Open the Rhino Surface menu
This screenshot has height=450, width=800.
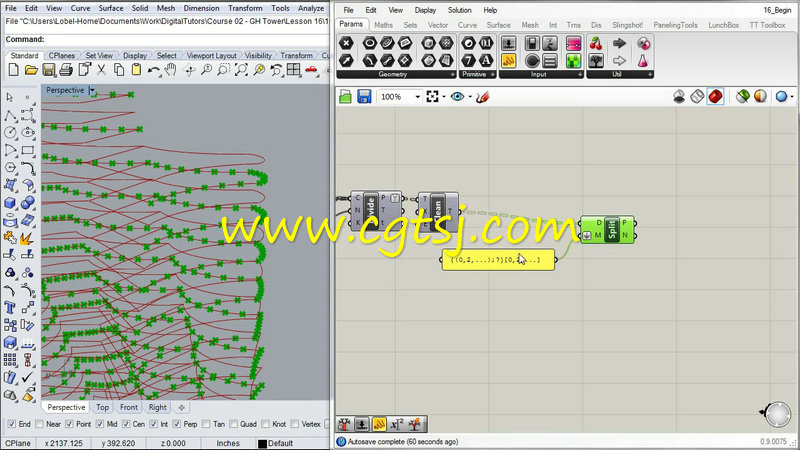coord(111,8)
